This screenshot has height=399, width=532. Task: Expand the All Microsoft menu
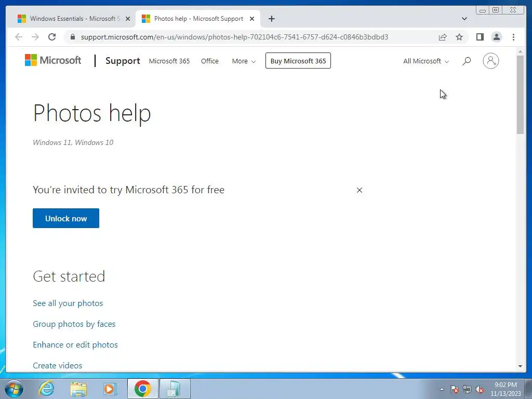pos(426,61)
